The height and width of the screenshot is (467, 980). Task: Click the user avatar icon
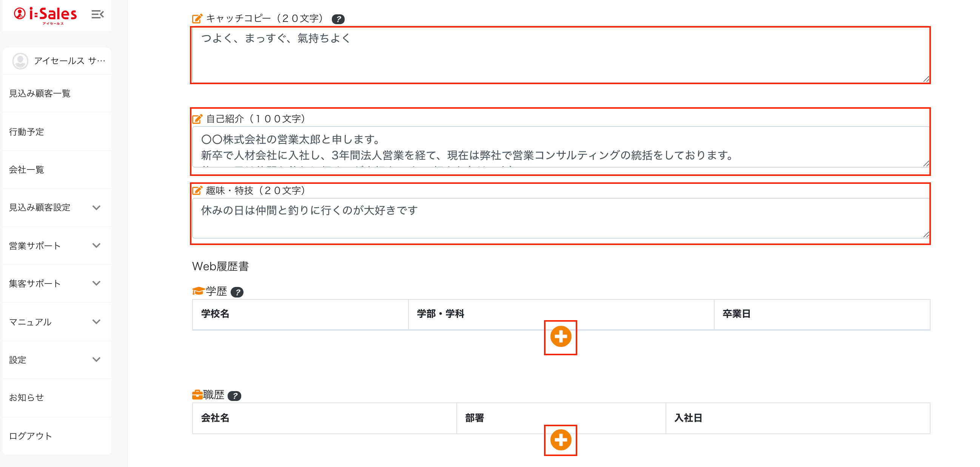[20, 61]
